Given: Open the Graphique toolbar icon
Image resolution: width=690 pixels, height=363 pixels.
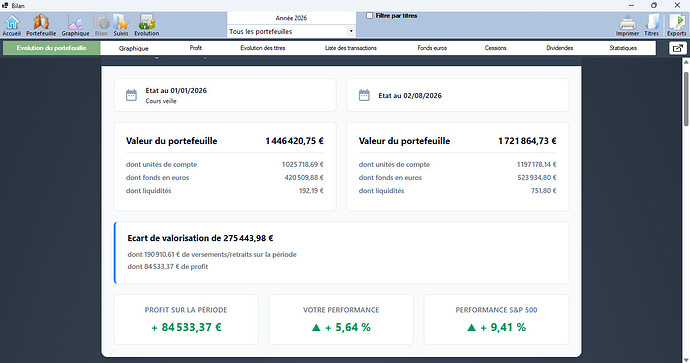Looking at the screenshot, I should click(75, 25).
